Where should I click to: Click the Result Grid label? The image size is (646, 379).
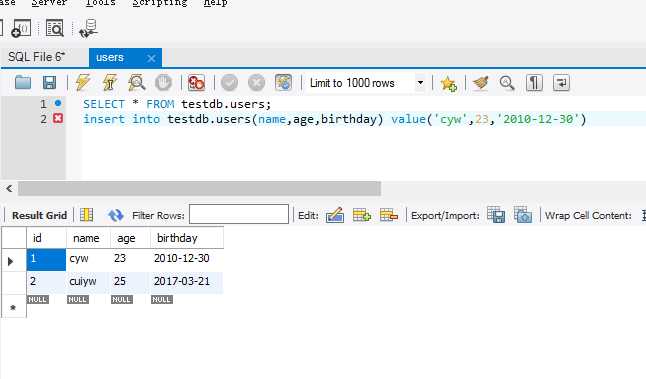point(39,215)
